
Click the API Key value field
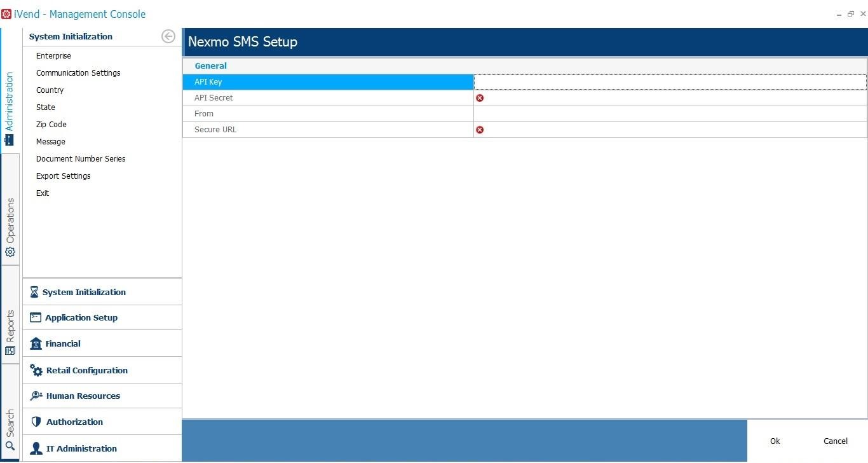(x=670, y=82)
